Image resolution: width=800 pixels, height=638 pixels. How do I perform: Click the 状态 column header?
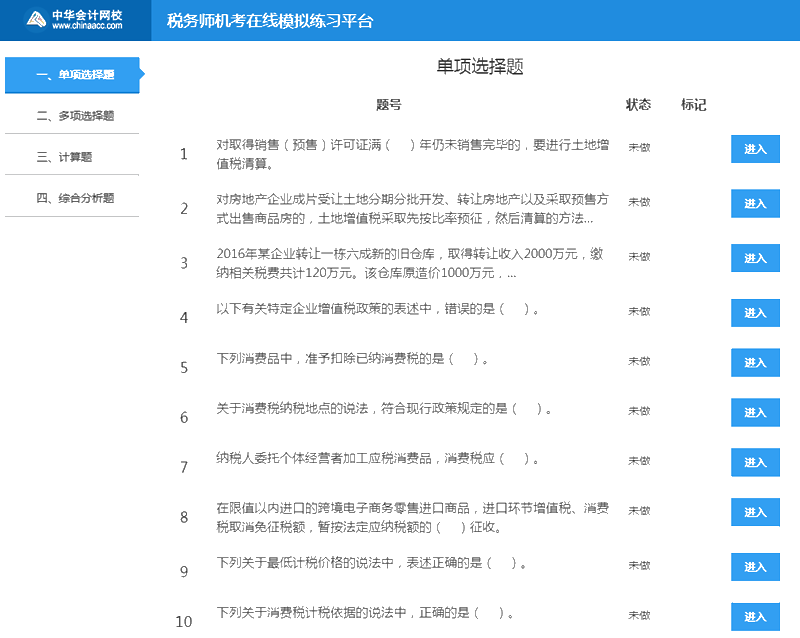[x=638, y=103]
